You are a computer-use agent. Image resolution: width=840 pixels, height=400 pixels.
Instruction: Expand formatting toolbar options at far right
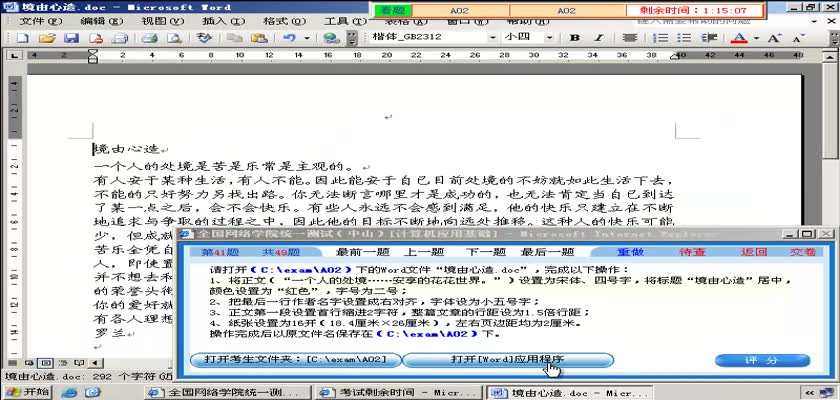click(x=834, y=38)
